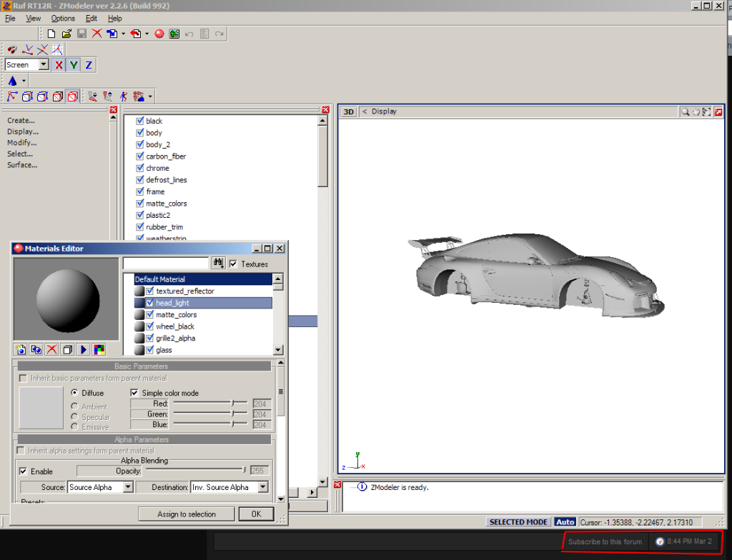Image resolution: width=732 pixels, height=560 pixels.
Task: Delete material with red X icon
Action: click(x=51, y=349)
